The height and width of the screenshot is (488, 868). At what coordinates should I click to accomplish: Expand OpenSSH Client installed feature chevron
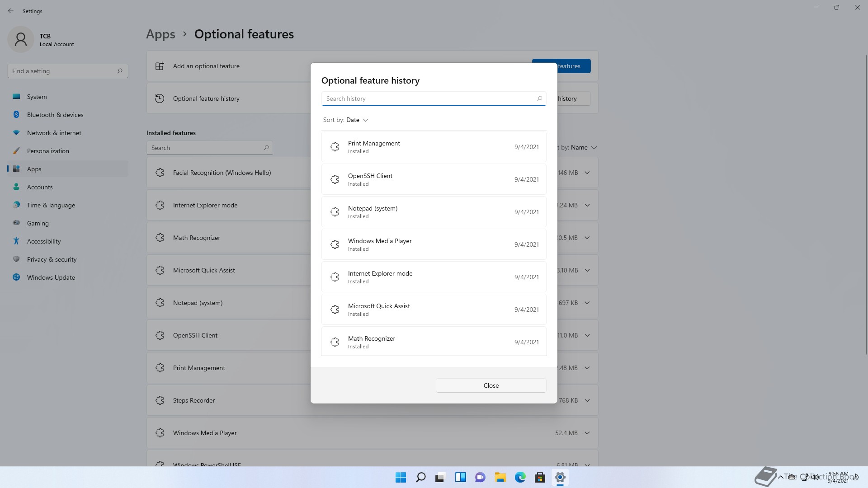tap(587, 335)
